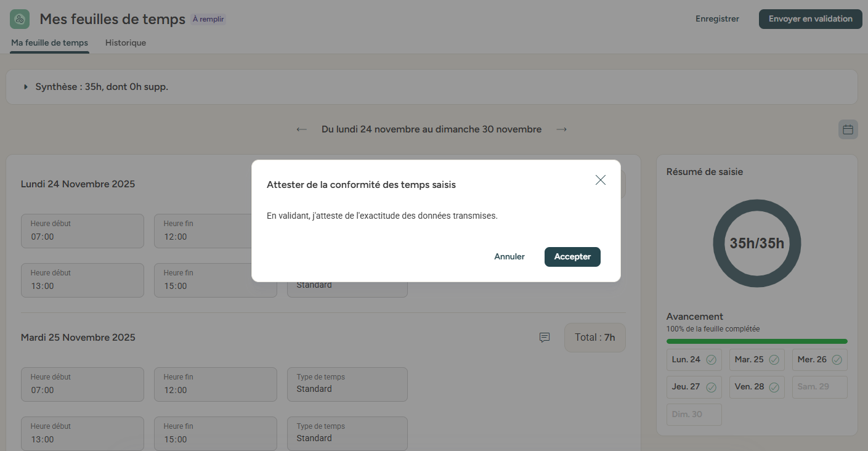The height and width of the screenshot is (451, 868).
Task: Go to previous week arrow
Action: (302, 129)
